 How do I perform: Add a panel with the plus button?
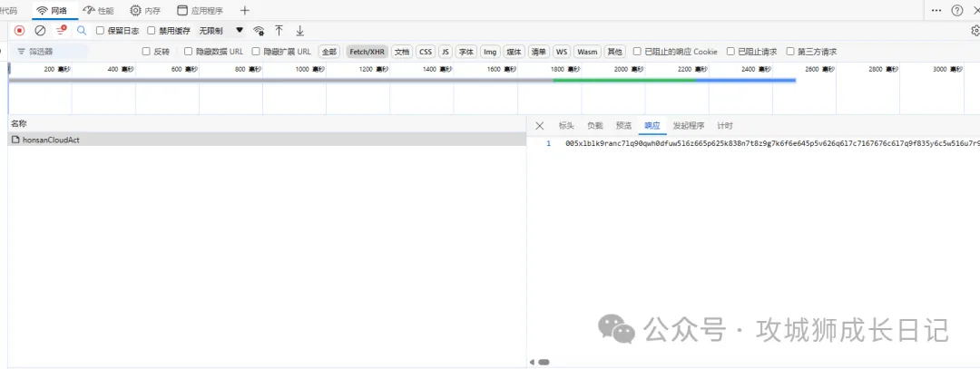pyautogui.click(x=244, y=10)
